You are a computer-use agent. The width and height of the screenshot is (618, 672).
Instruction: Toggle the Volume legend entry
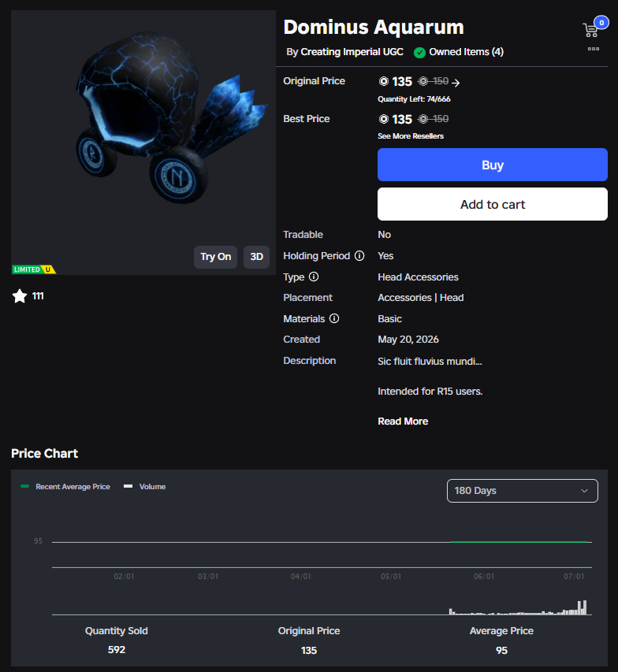(144, 486)
